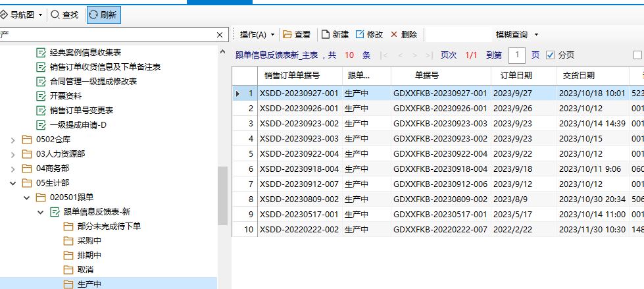Viewport: 644px width, 289px height.
Task: Select row with XSDD-20230809-002 order
Action: (299, 199)
